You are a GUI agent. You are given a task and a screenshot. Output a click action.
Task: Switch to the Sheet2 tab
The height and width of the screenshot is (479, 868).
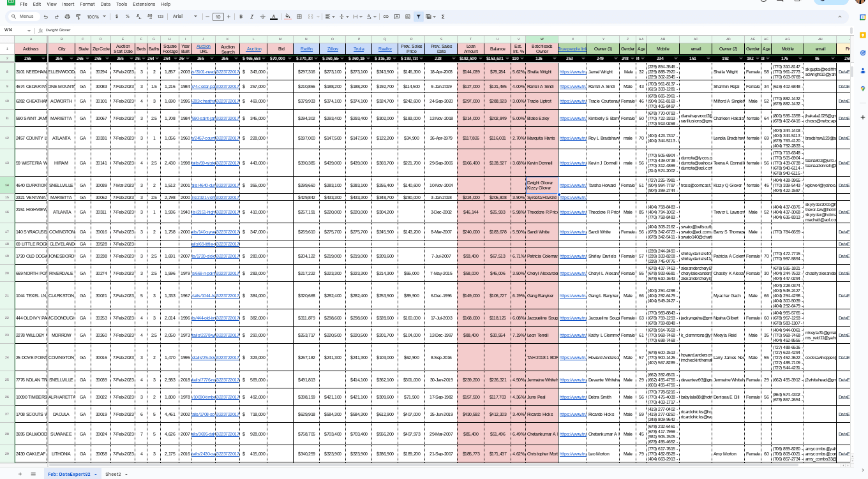(113, 474)
